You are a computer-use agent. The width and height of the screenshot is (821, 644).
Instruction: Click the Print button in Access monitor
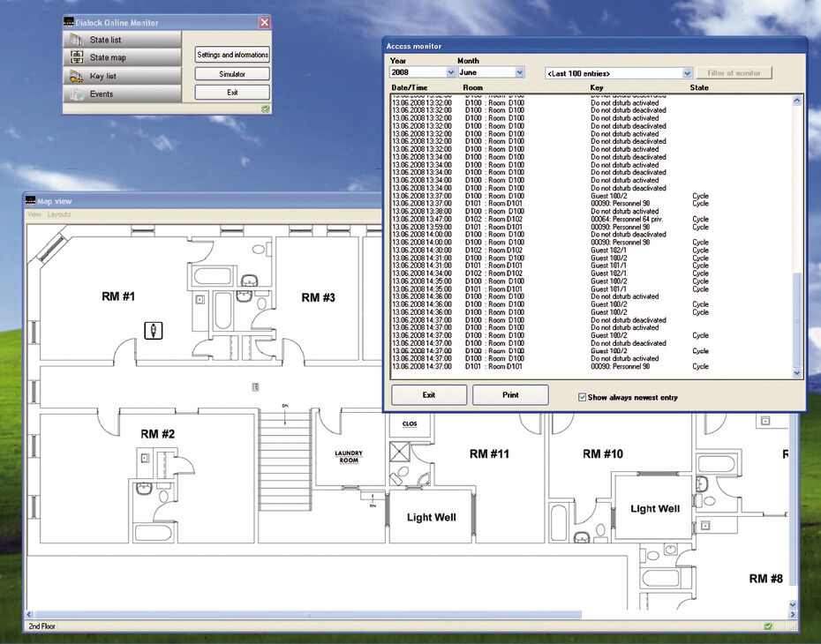point(510,395)
